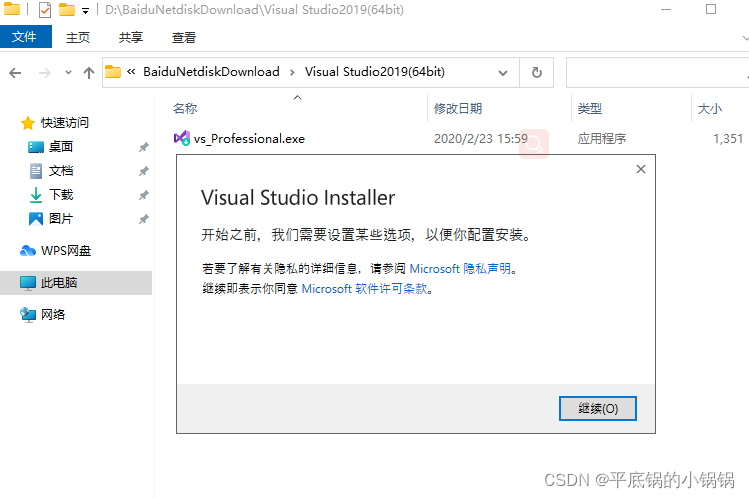This screenshot has height=498, width=749.
Task: Go forward with the forward arrow
Action: 44,73
